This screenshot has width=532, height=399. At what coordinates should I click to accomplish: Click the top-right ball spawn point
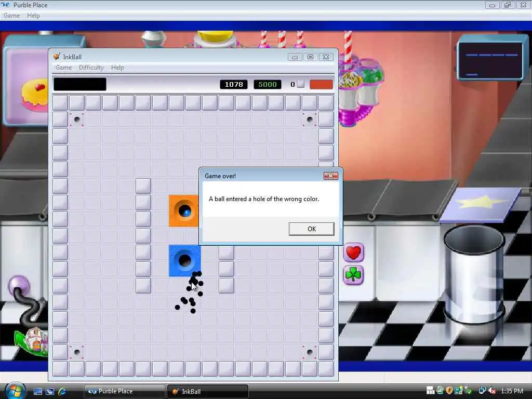click(310, 119)
